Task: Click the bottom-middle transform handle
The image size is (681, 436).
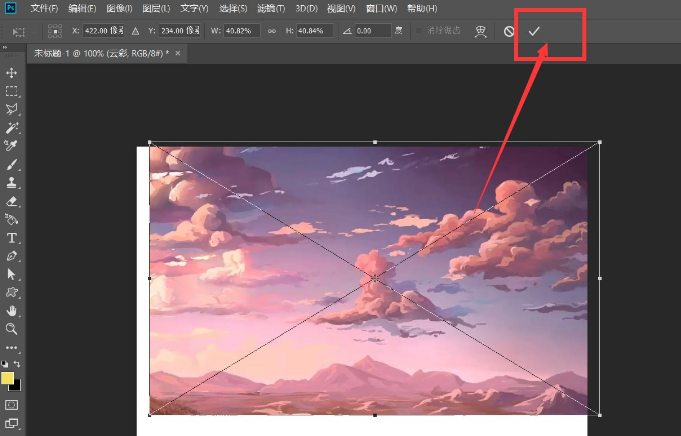Action: pyautogui.click(x=375, y=415)
